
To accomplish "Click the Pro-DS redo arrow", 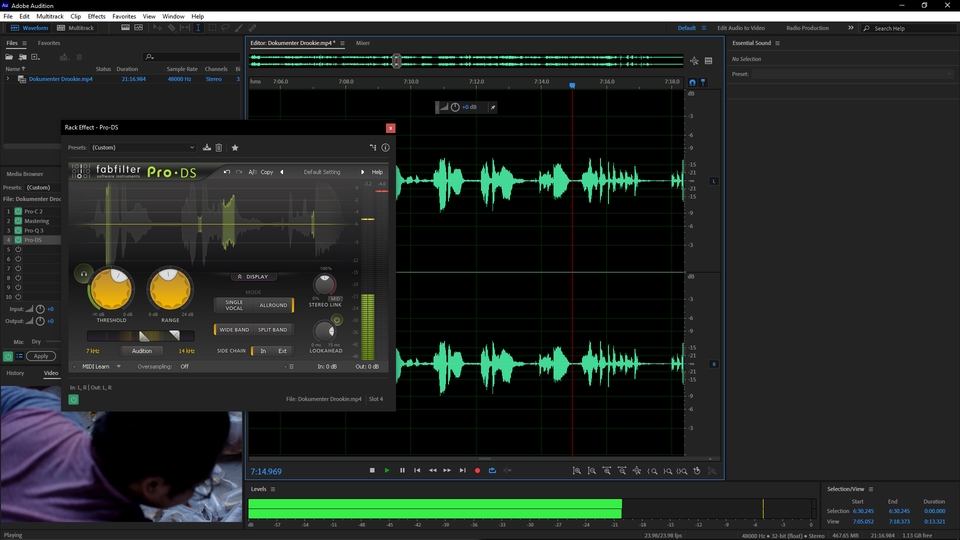I will click(x=239, y=172).
